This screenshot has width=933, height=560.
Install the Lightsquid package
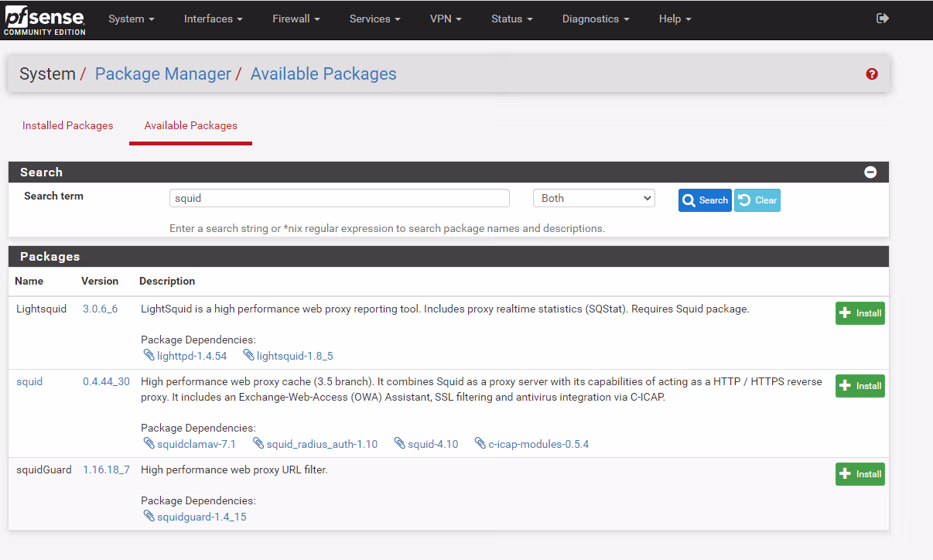860,313
